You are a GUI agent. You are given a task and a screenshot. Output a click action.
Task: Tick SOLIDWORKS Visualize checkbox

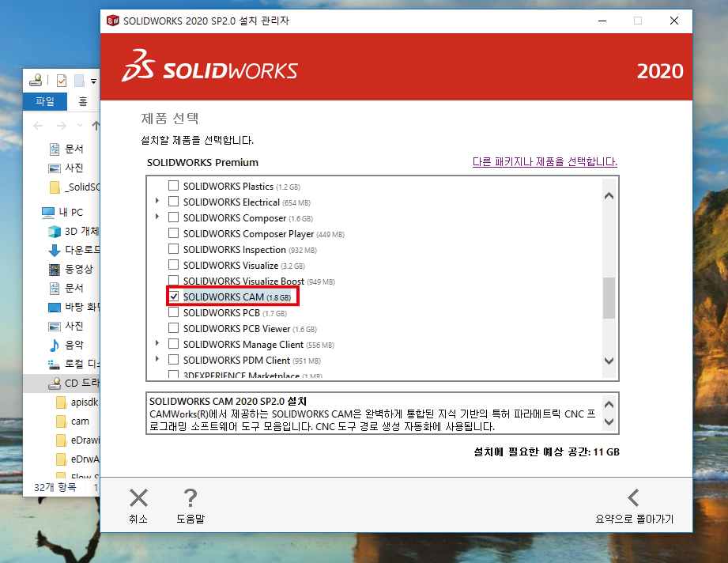click(173, 265)
